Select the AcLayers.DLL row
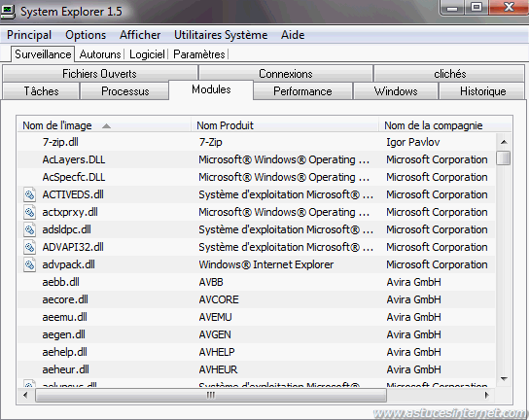Viewport: 529px width, 420px height. pyautogui.click(x=257, y=159)
